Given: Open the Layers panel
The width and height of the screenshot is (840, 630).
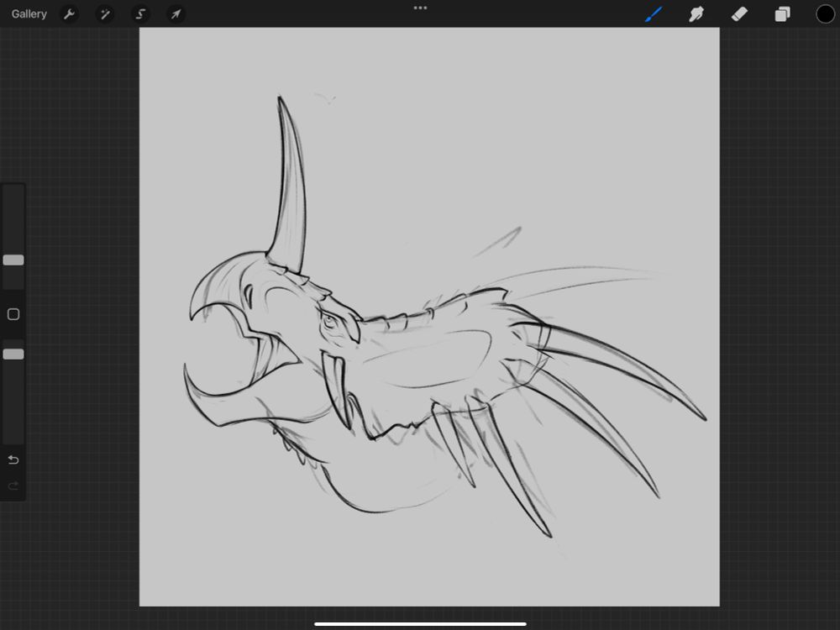Looking at the screenshot, I should coord(782,14).
